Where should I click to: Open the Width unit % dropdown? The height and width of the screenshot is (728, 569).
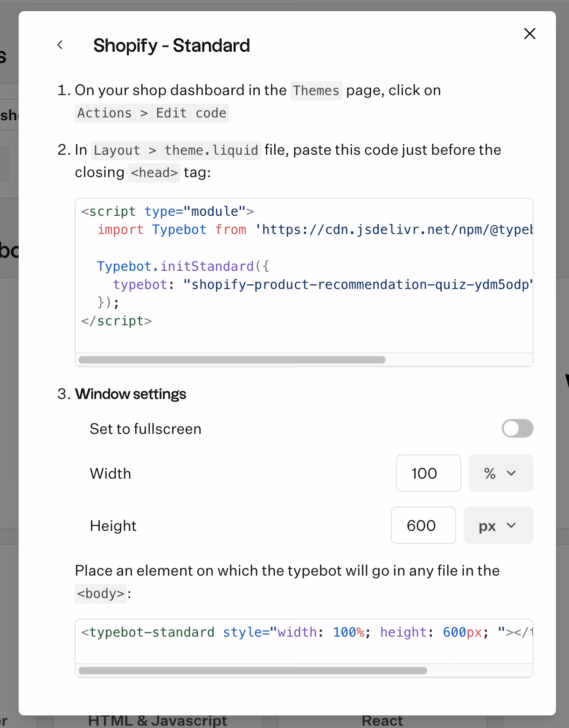pyautogui.click(x=500, y=473)
